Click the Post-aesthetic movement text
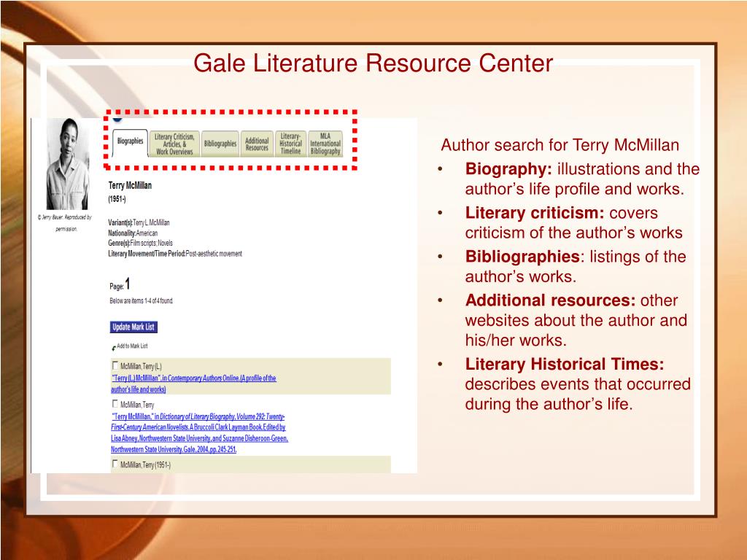Image resolution: width=747 pixels, height=560 pixels. 214,253
